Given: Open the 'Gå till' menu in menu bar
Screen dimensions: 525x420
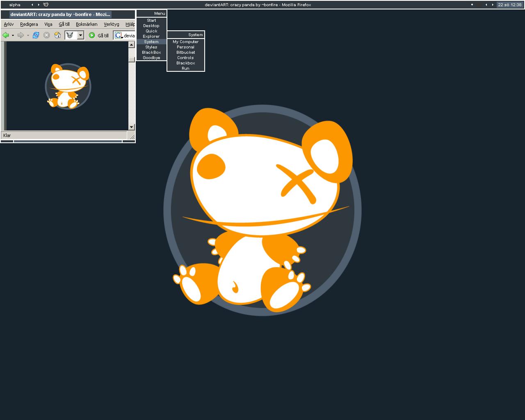Looking at the screenshot, I should 64,24.
